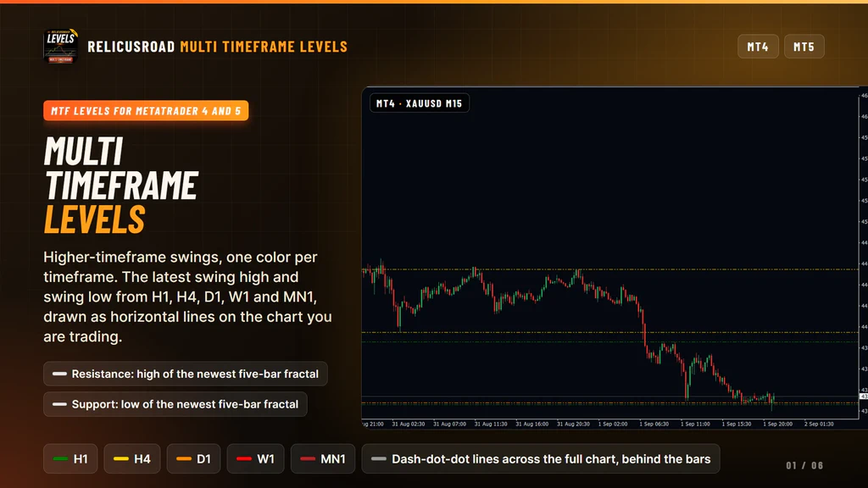868x488 pixels.
Task: Click the 1 Sep 06:30 time axis label
Action: [654, 424]
